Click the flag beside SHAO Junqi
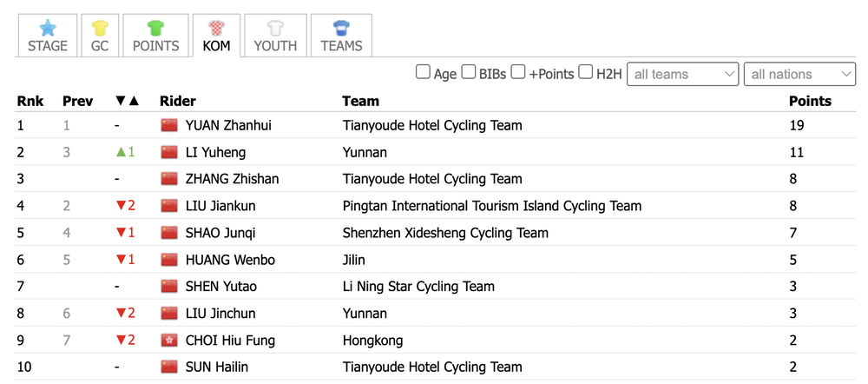868x384 pixels. pyautogui.click(x=169, y=233)
